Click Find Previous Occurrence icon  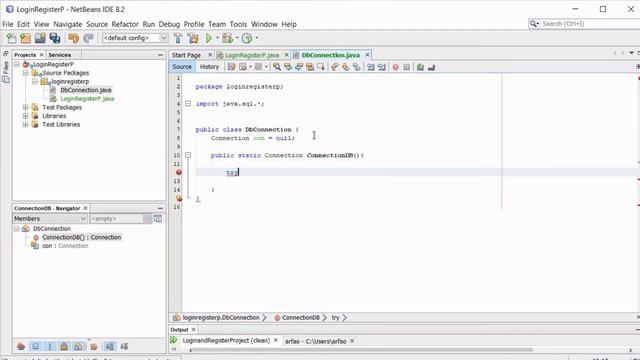pyautogui.click(x=288, y=67)
